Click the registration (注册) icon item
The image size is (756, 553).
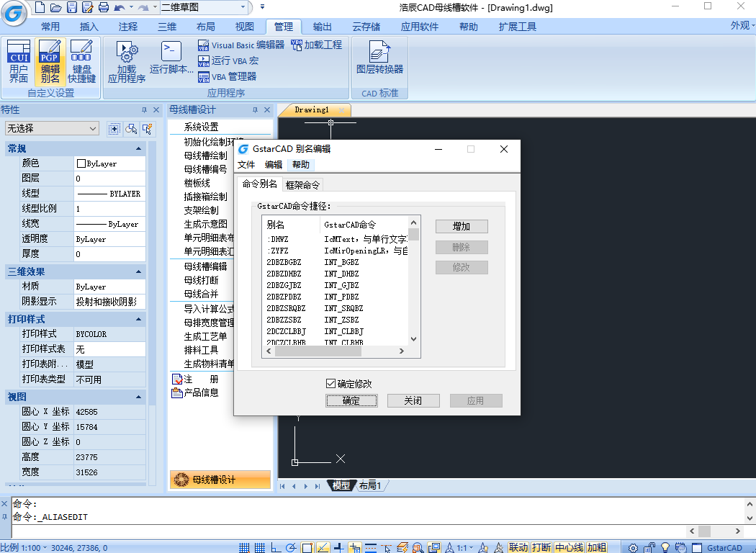click(177, 379)
